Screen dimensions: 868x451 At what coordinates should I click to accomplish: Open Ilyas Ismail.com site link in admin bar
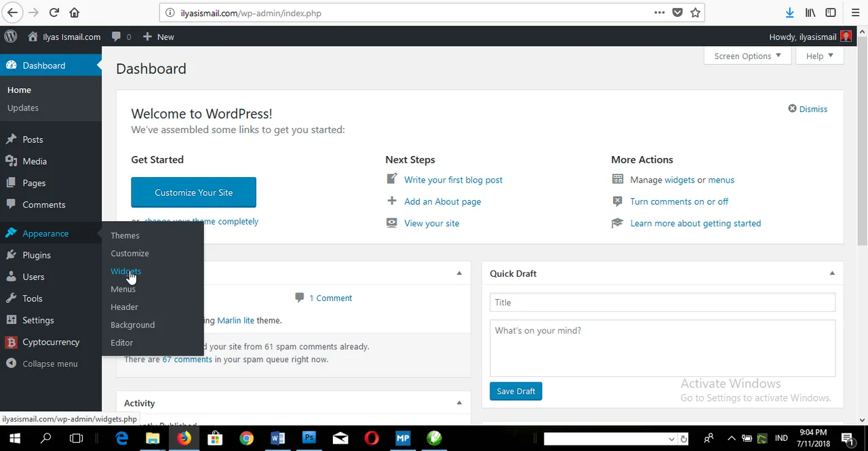(x=64, y=37)
